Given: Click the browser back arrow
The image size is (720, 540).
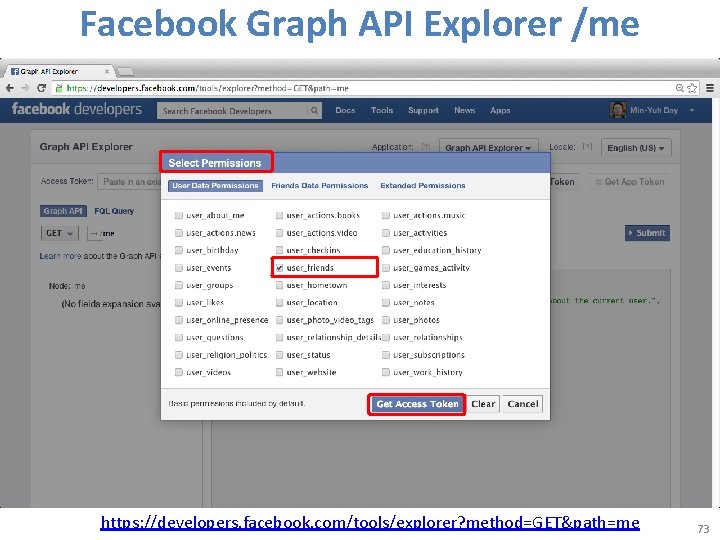Looking at the screenshot, I should click(x=10, y=88).
